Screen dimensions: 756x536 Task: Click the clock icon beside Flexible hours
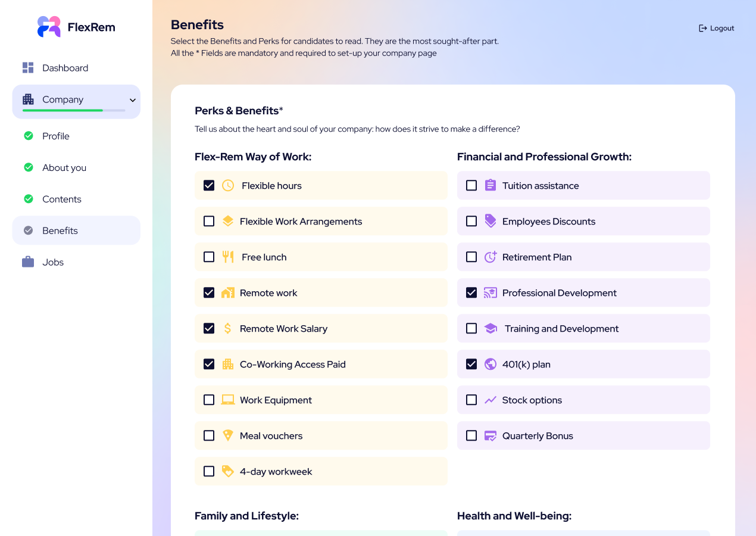pos(228,185)
